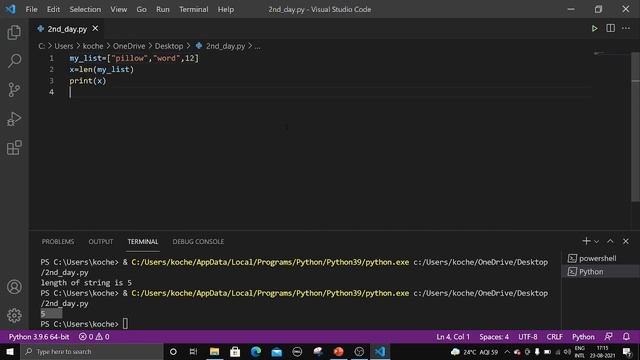
Task: Change indentation via Spaces: 4
Action: click(494, 337)
